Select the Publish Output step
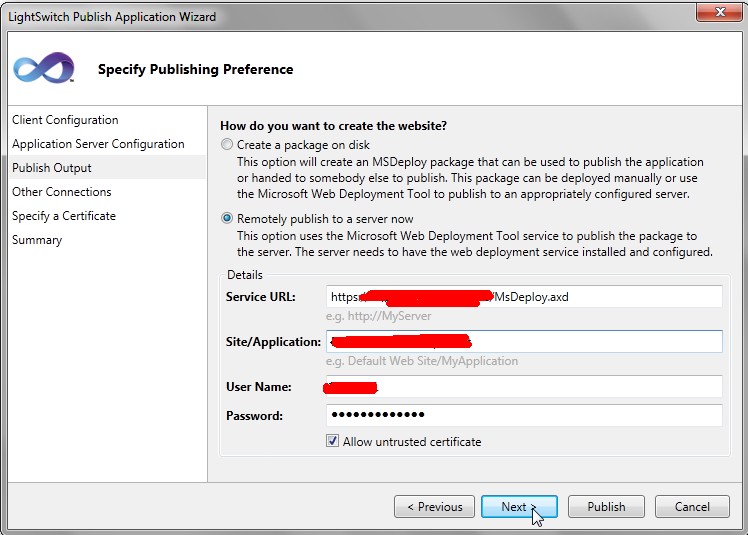The width and height of the screenshot is (748, 535). [52, 168]
